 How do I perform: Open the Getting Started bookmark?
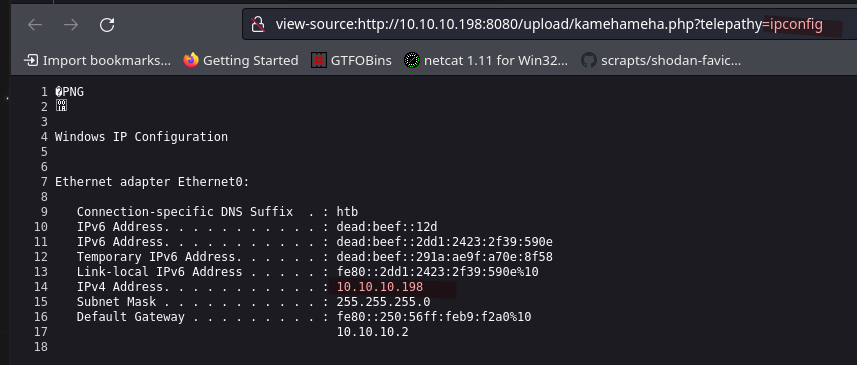(x=241, y=60)
